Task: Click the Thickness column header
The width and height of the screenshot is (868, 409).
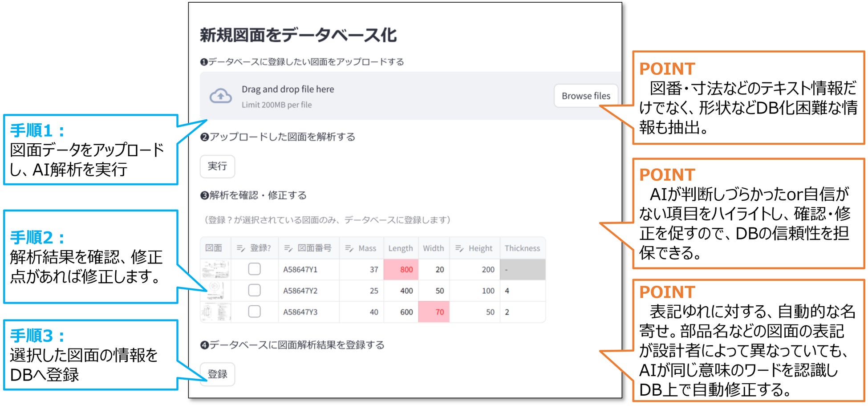Action: (x=522, y=248)
